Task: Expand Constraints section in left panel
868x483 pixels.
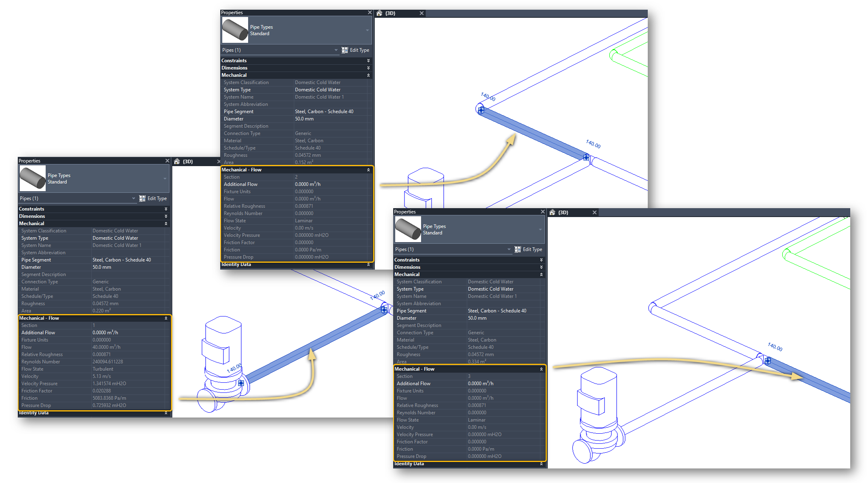Action: 166,209
